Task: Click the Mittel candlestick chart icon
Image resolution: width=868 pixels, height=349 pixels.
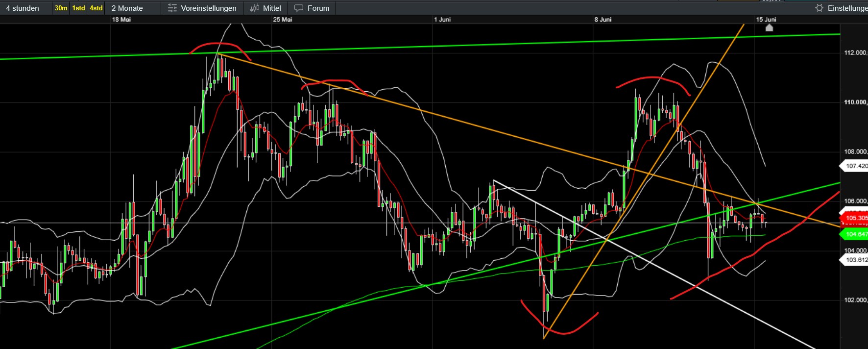Action: [254, 8]
